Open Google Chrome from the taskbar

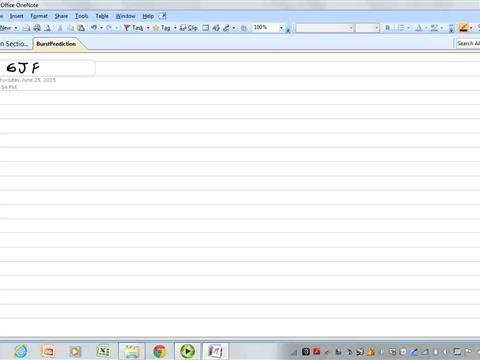[160, 351]
